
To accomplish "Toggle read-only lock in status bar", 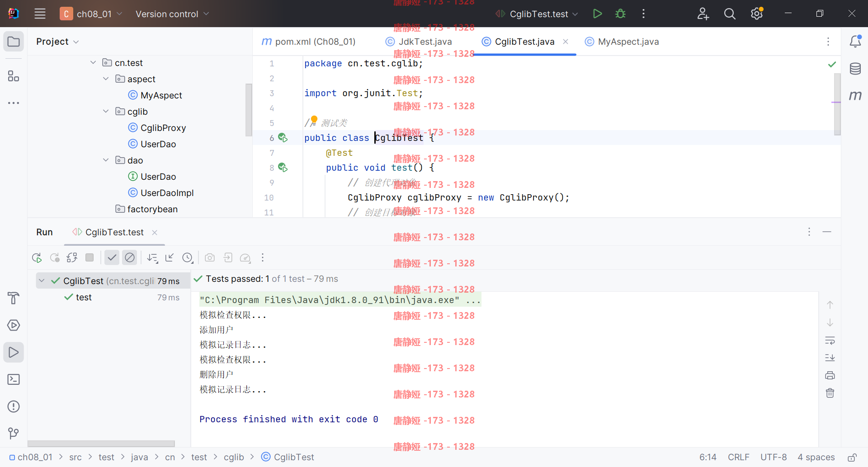I will pyautogui.click(x=852, y=457).
